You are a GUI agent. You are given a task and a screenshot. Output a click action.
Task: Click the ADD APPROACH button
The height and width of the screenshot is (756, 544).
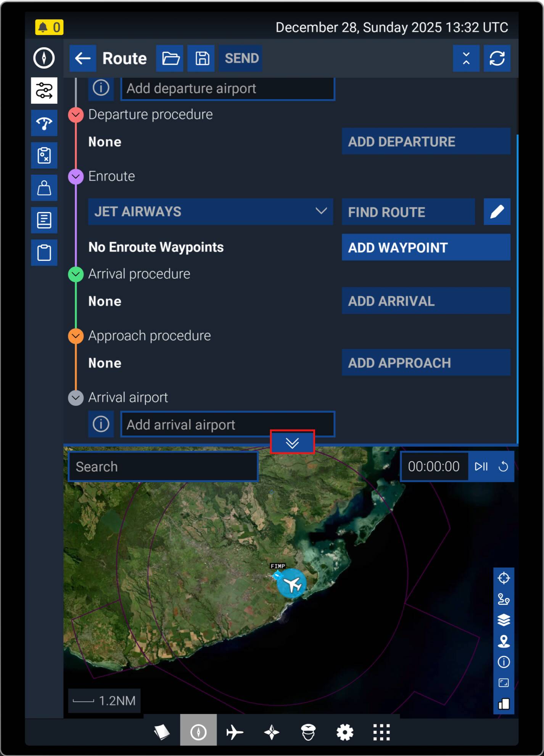coord(426,363)
